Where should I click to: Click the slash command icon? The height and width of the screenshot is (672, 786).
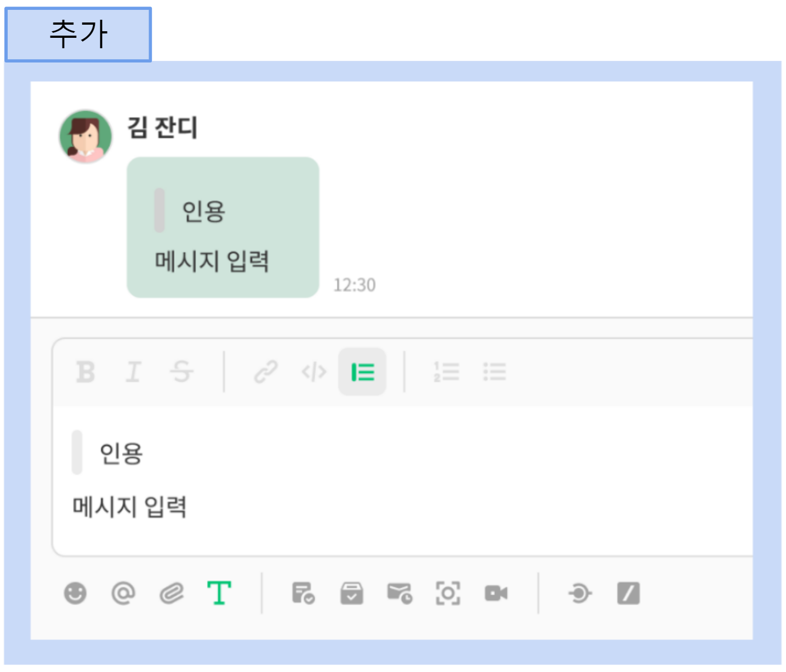pos(628,593)
